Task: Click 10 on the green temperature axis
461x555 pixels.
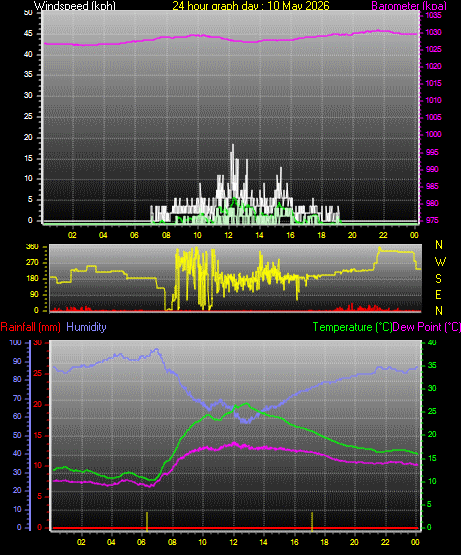Action: [432, 481]
